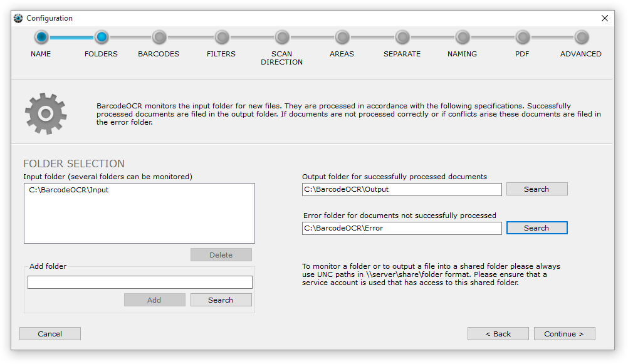This screenshot has width=628, height=364.
Task: Delete the selected input folder
Action: [x=221, y=255]
